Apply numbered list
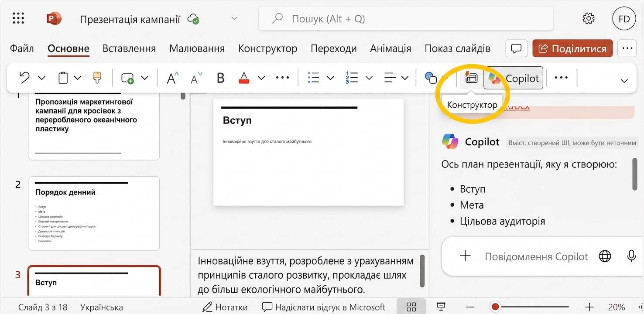Screen dimensions: 644x314 (x=351, y=78)
